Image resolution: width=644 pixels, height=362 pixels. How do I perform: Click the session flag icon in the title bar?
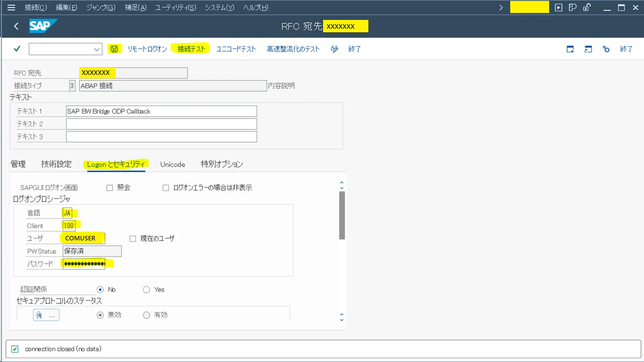(x=572, y=8)
